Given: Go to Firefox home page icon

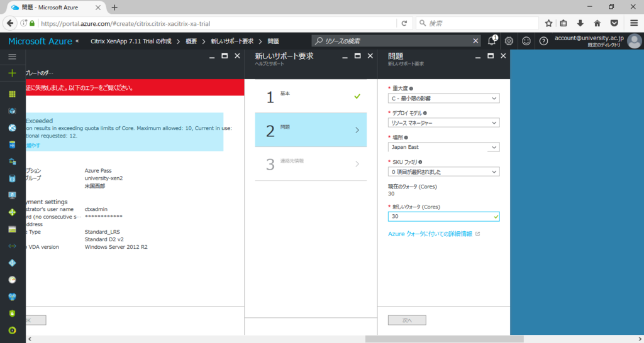Looking at the screenshot, I should point(597,23).
